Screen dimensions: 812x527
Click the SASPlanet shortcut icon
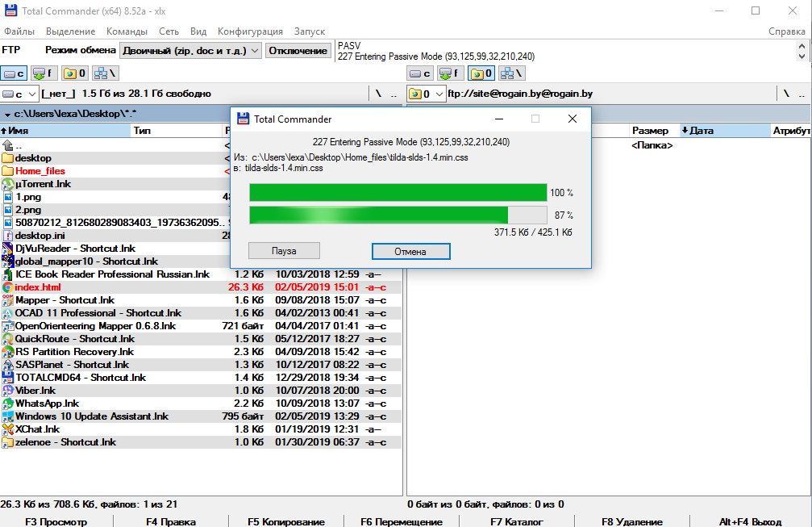(x=8, y=365)
